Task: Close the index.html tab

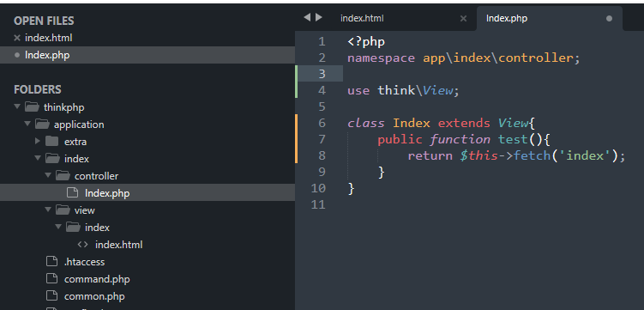Action: [463, 19]
